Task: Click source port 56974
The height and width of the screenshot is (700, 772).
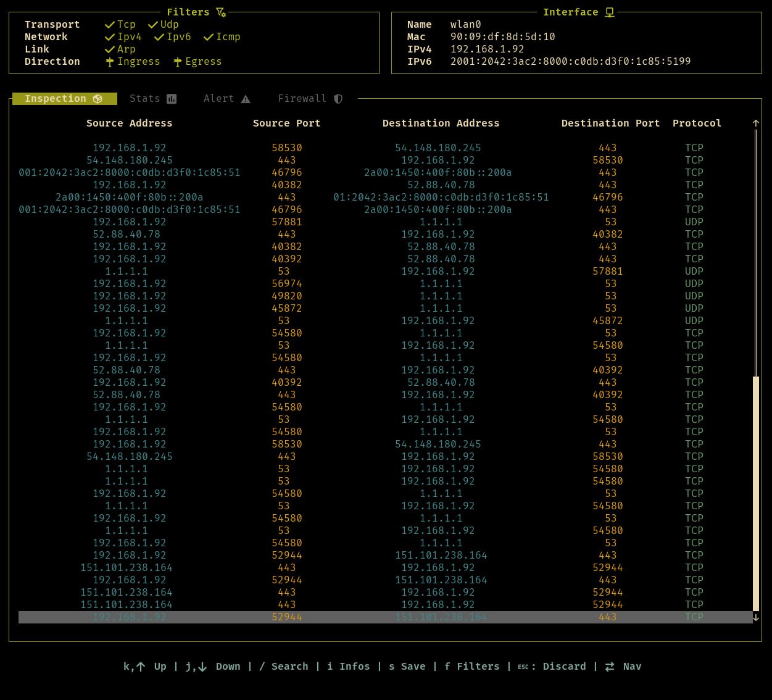Action: (x=287, y=284)
